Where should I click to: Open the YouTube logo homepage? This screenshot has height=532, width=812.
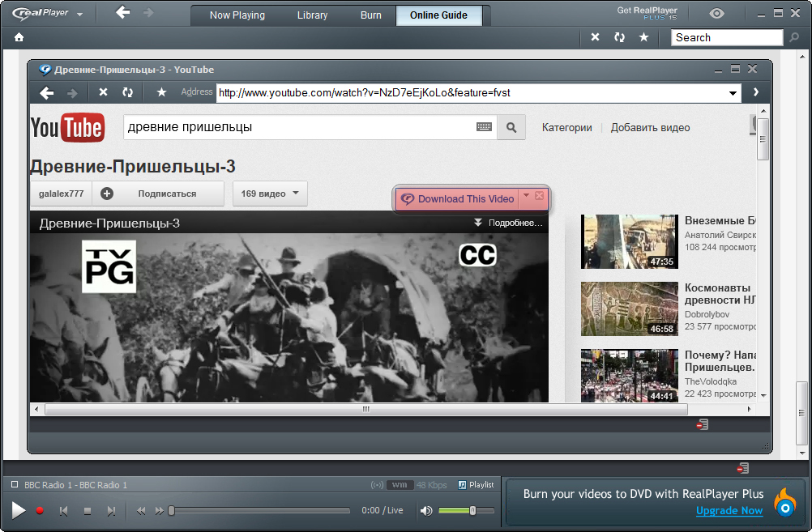tap(67, 127)
